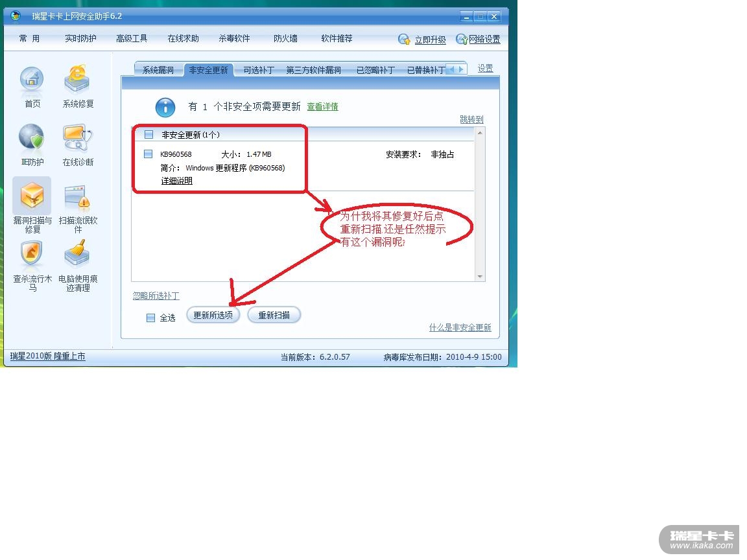This screenshot has width=747, height=560.
Task: Switch to the 非安全更新 tab
Action: pos(208,70)
